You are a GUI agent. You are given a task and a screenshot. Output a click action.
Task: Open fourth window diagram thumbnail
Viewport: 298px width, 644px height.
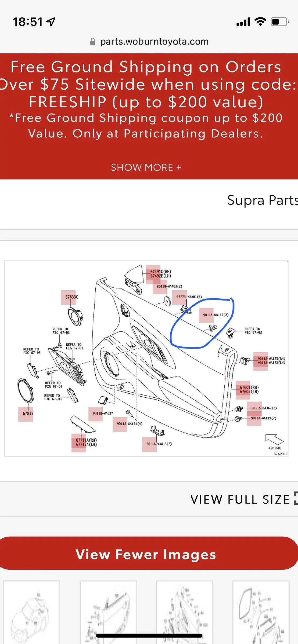(261, 612)
